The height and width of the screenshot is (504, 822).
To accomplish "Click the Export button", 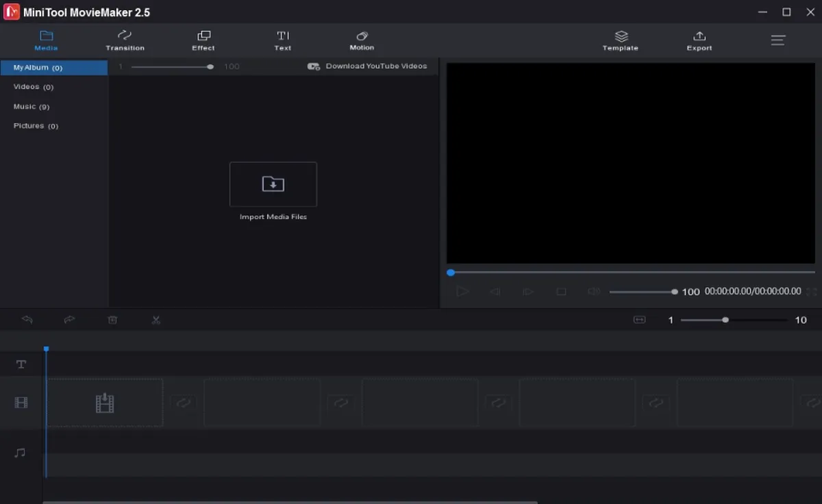I will tap(699, 40).
